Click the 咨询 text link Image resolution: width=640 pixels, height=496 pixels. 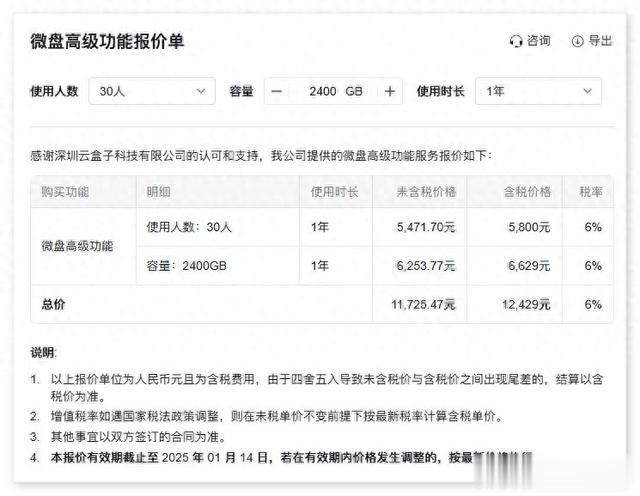click(x=538, y=41)
